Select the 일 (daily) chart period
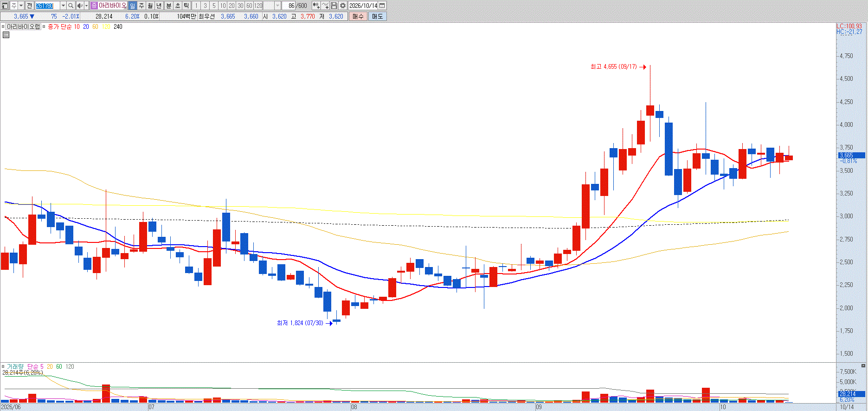Image resolution: width=868 pixels, height=411 pixels. pyautogui.click(x=133, y=6)
